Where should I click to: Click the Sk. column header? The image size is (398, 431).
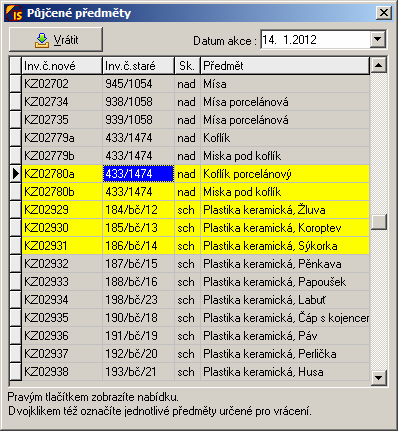[x=187, y=66]
